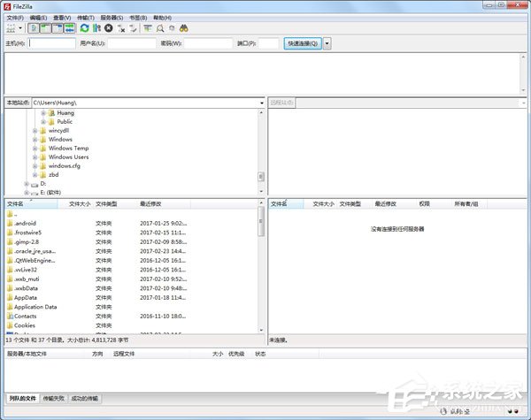
Task: Expand the Windows Temp folder tree node
Action: coord(35,149)
